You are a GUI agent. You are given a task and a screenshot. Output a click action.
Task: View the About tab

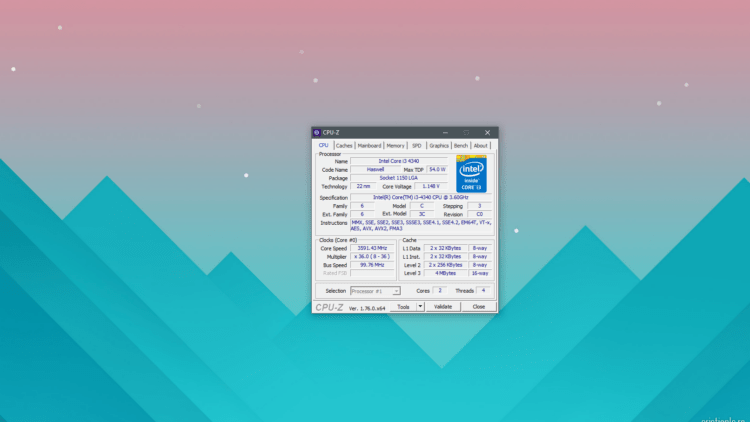(481, 146)
